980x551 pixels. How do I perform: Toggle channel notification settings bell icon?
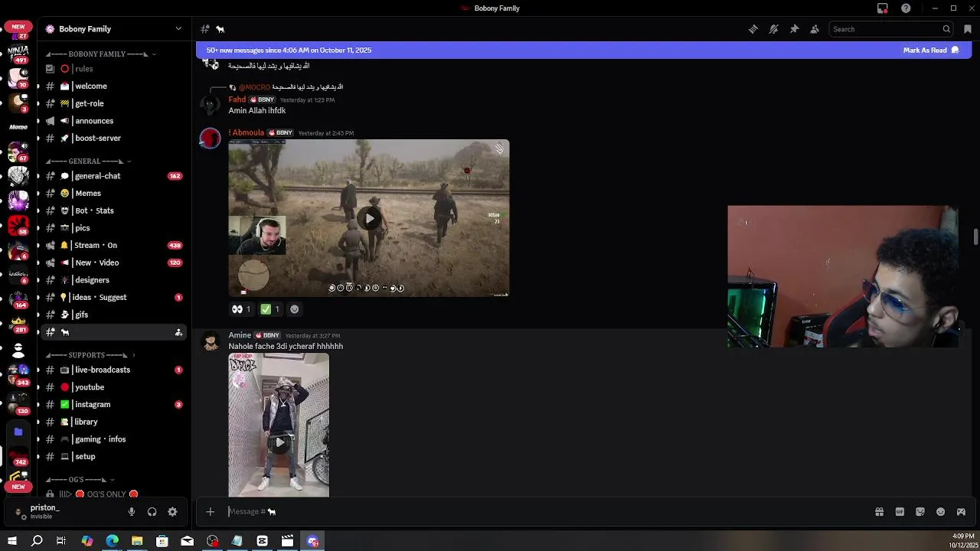click(x=774, y=29)
